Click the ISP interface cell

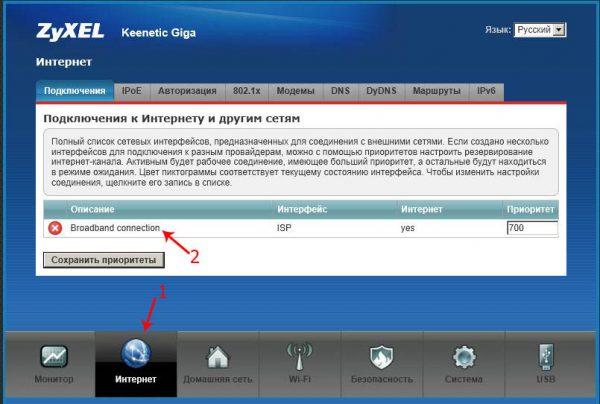284,228
